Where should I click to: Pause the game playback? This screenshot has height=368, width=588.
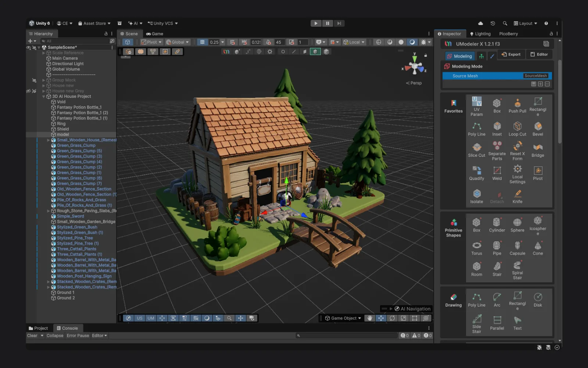(x=327, y=23)
